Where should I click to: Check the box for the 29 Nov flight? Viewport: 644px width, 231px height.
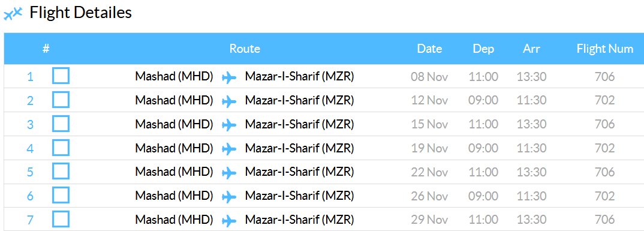click(61, 219)
